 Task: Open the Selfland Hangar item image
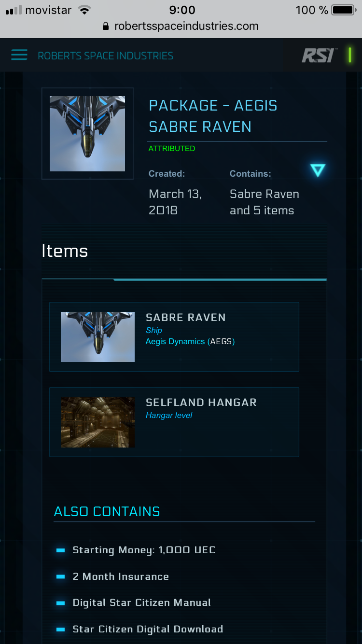coord(97,422)
